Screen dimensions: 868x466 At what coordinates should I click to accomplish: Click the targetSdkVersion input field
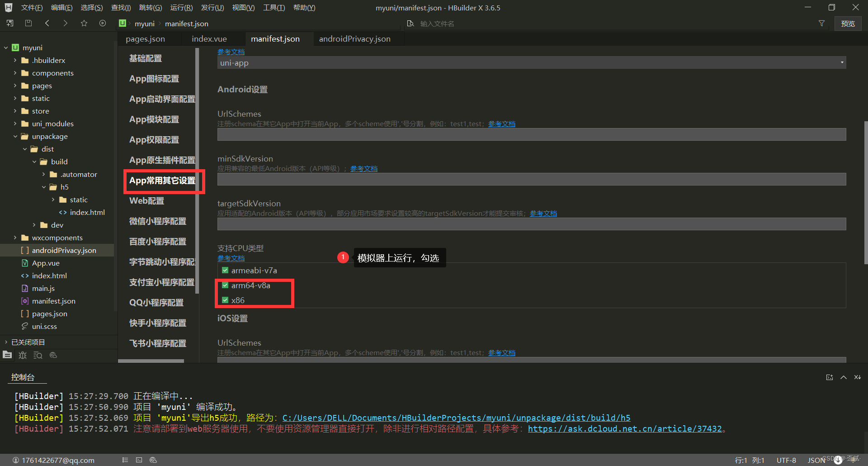[x=532, y=224]
